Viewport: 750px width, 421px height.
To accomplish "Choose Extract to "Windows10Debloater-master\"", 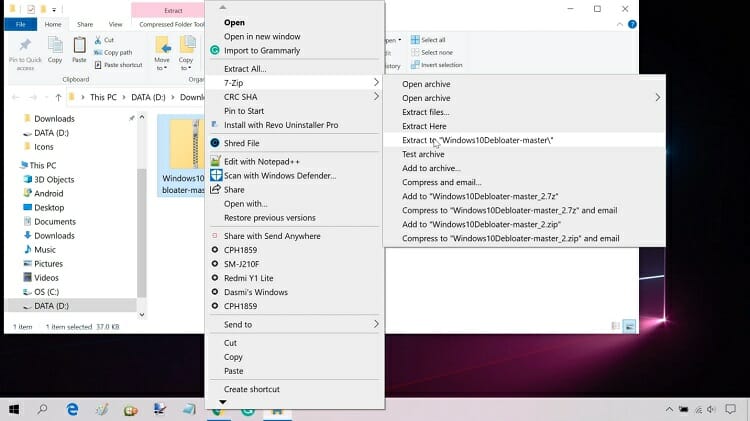I will point(477,140).
